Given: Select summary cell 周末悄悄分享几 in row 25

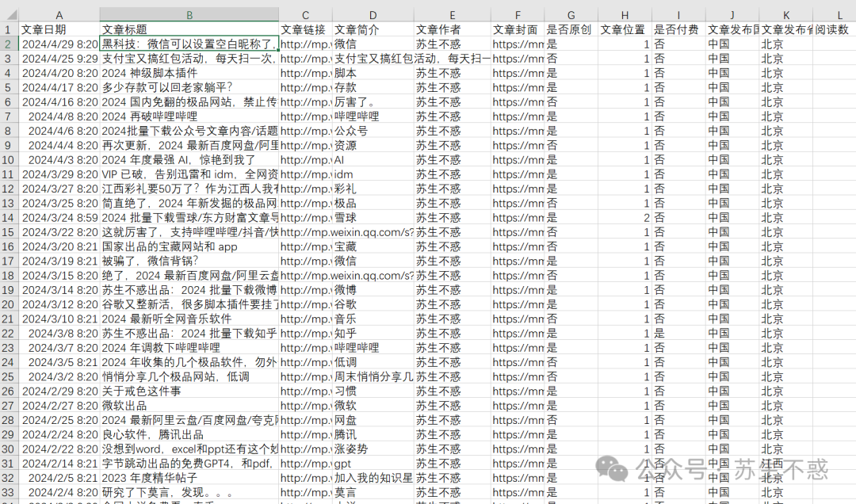Looking at the screenshot, I should click(x=373, y=376).
